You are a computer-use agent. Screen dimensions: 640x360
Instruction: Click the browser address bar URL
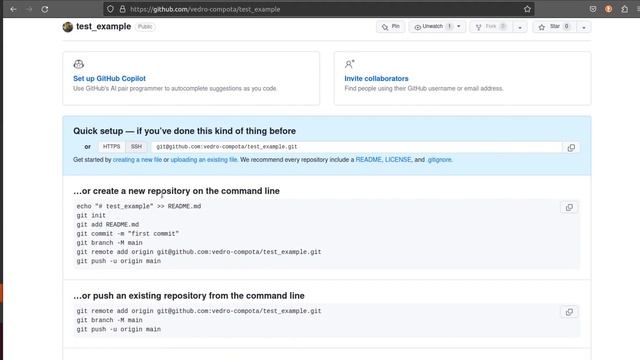pyautogui.click(x=205, y=9)
